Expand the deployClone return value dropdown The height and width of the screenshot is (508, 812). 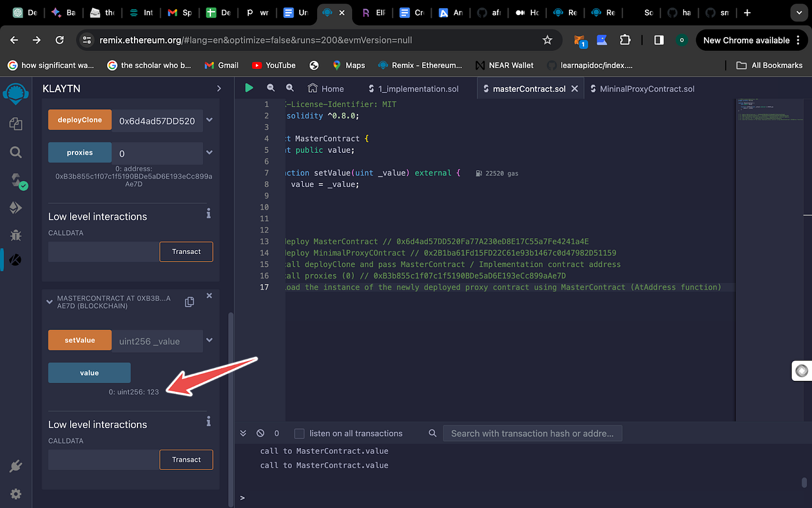tap(209, 120)
